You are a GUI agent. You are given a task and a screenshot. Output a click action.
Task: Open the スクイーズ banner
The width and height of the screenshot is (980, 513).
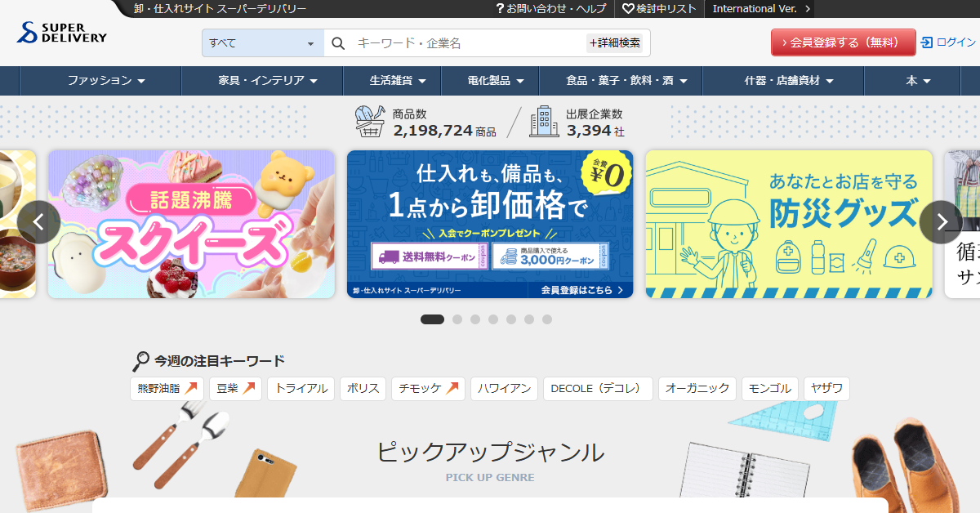click(x=191, y=224)
